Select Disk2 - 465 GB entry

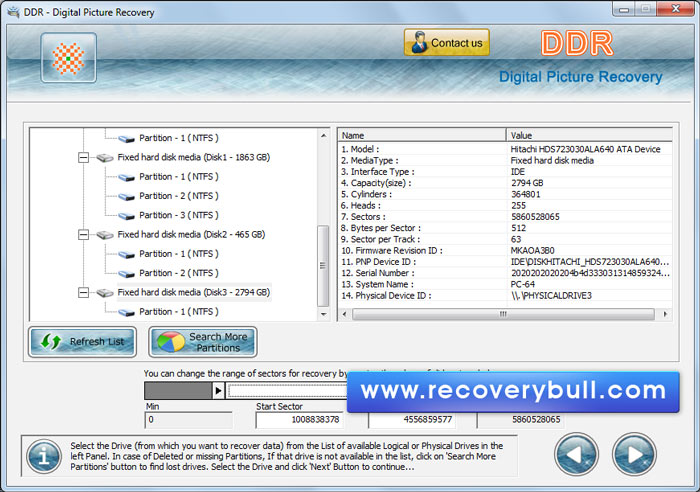[x=191, y=235]
